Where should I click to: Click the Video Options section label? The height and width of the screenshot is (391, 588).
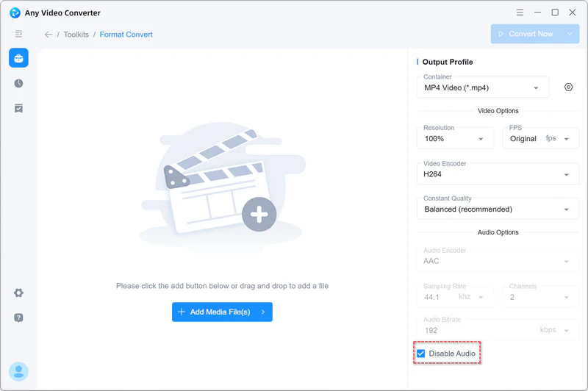[498, 111]
